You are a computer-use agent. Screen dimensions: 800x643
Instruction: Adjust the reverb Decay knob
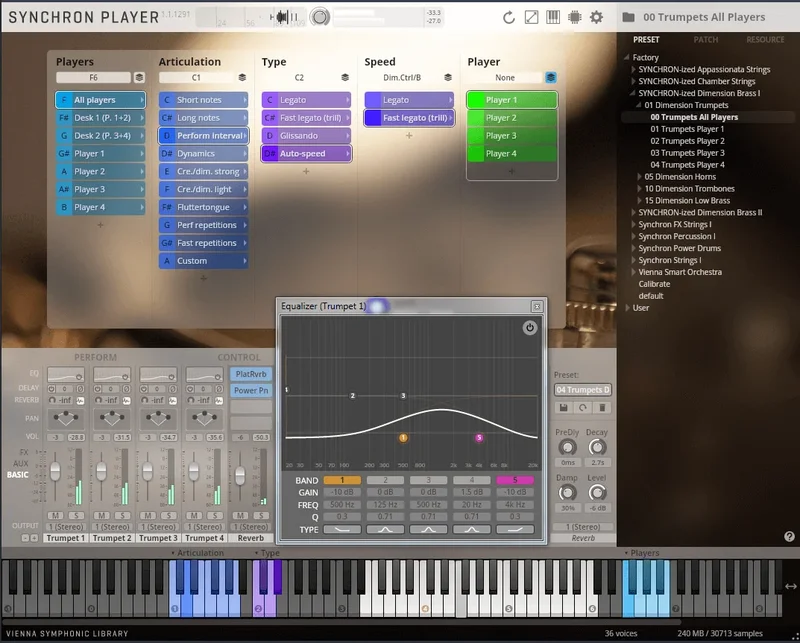pyautogui.click(x=597, y=448)
